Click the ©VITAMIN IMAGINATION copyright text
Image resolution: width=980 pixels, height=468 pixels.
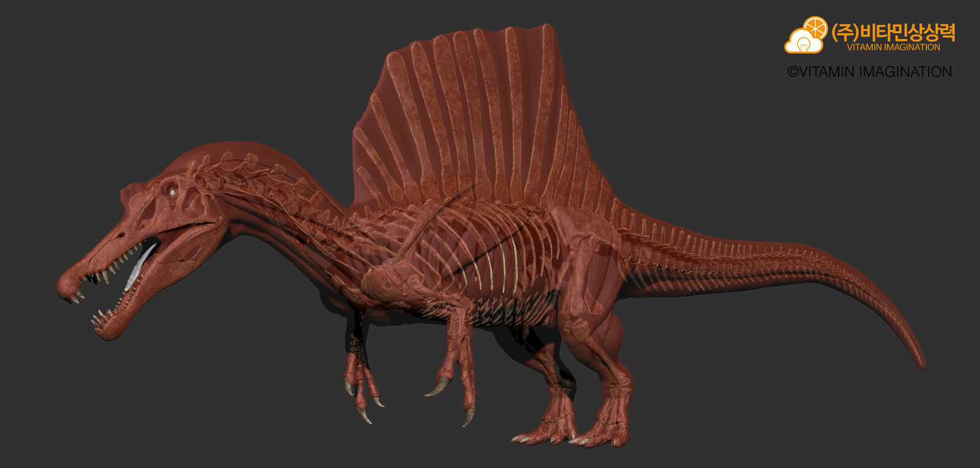click(x=870, y=72)
